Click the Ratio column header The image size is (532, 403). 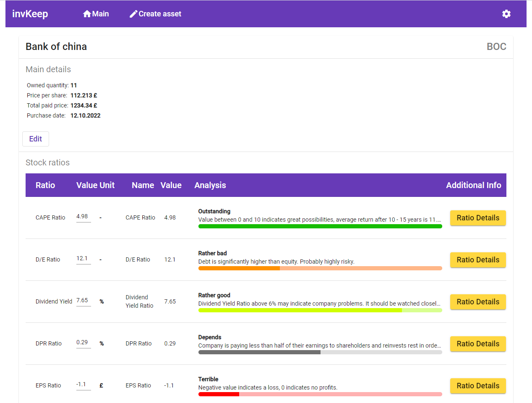(x=45, y=185)
